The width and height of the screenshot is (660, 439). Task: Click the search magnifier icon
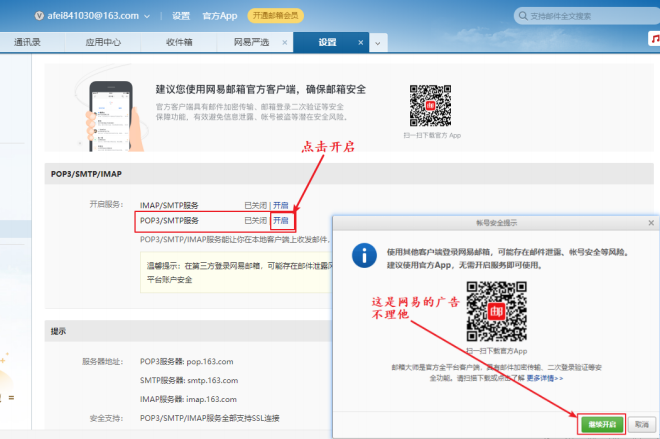(x=522, y=16)
